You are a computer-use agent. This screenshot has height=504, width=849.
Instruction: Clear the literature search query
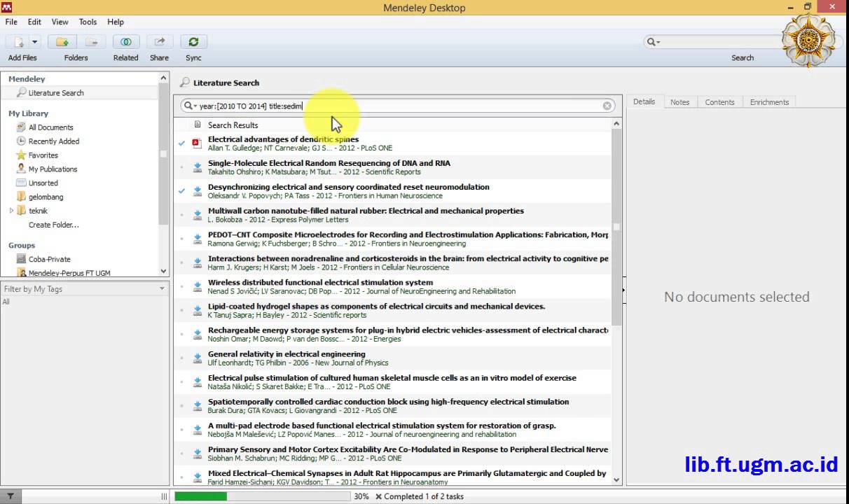tap(607, 106)
